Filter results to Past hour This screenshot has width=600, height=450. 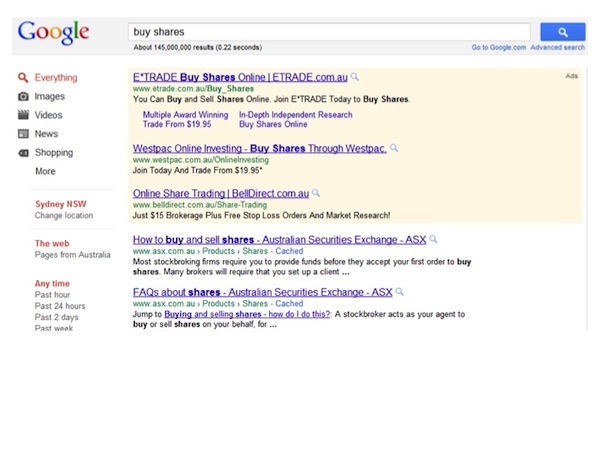(x=52, y=295)
